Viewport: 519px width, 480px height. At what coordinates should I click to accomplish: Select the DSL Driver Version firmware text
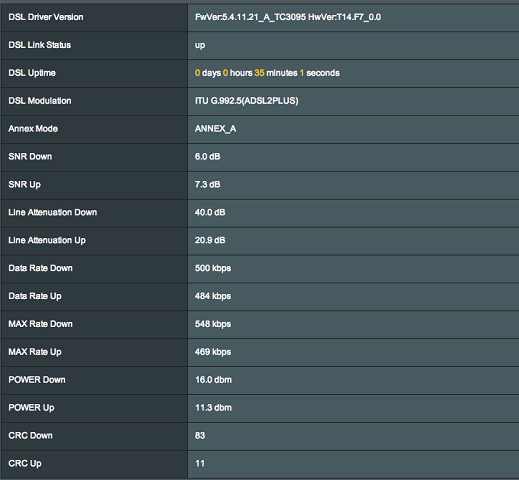[288, 17]
